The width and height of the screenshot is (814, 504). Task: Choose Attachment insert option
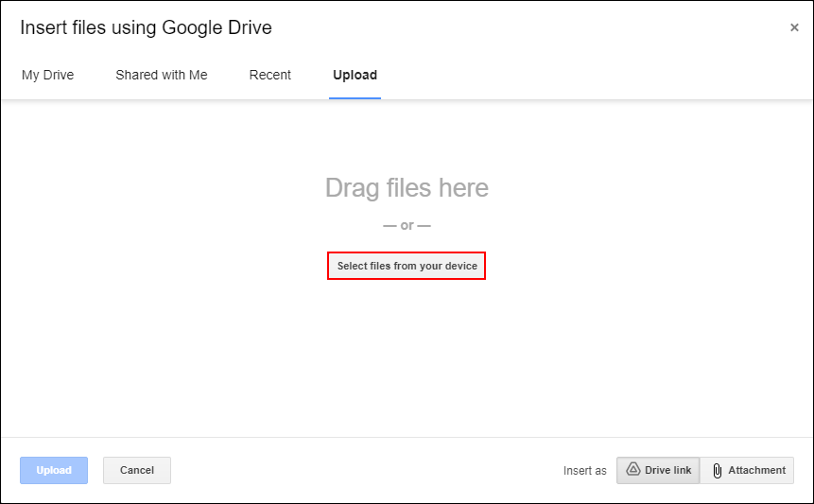tap(747, 470)
